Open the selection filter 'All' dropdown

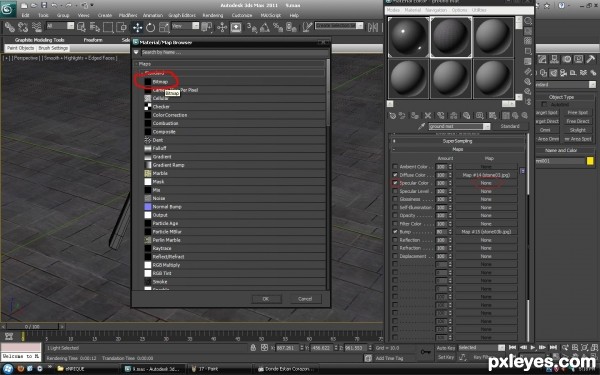70,26
